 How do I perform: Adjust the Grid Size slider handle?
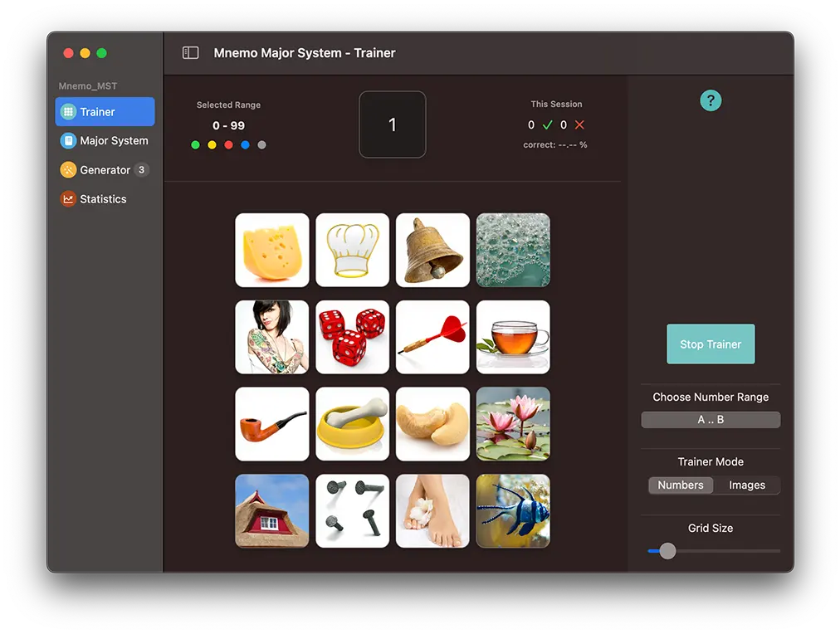point(667,550)
